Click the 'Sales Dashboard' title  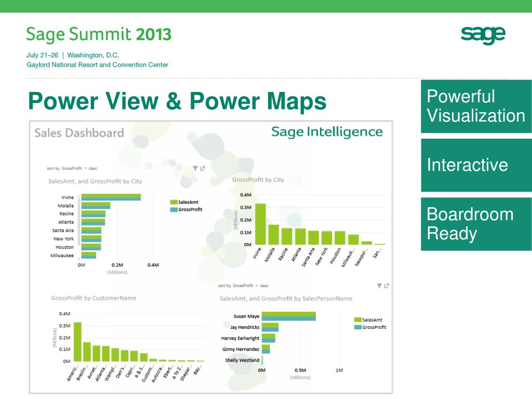pos(79,133)
